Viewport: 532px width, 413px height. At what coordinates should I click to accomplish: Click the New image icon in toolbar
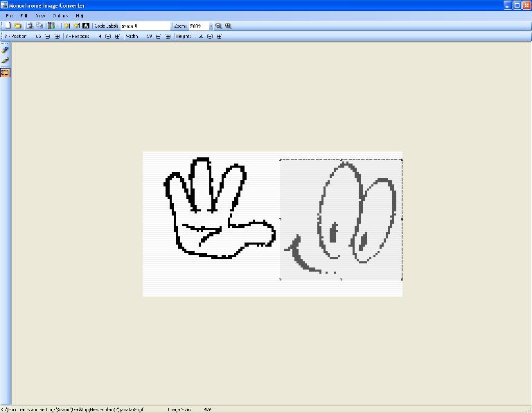[8, 26]
